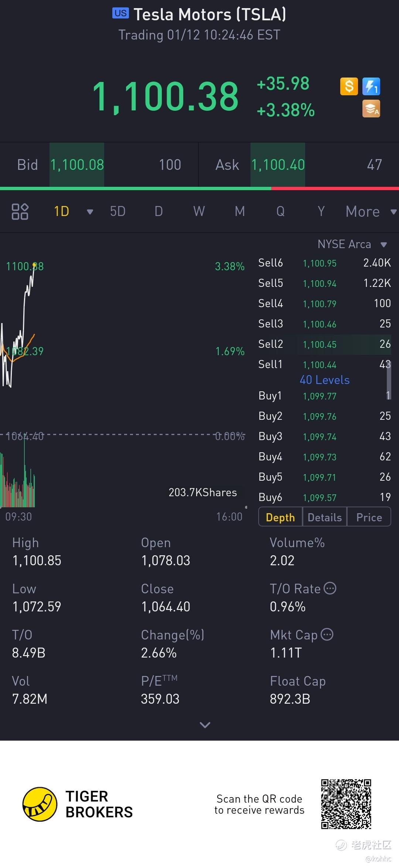The image size is (399, 868).
Task: Switch to the 5D chart tab
Action: point(118,212)
